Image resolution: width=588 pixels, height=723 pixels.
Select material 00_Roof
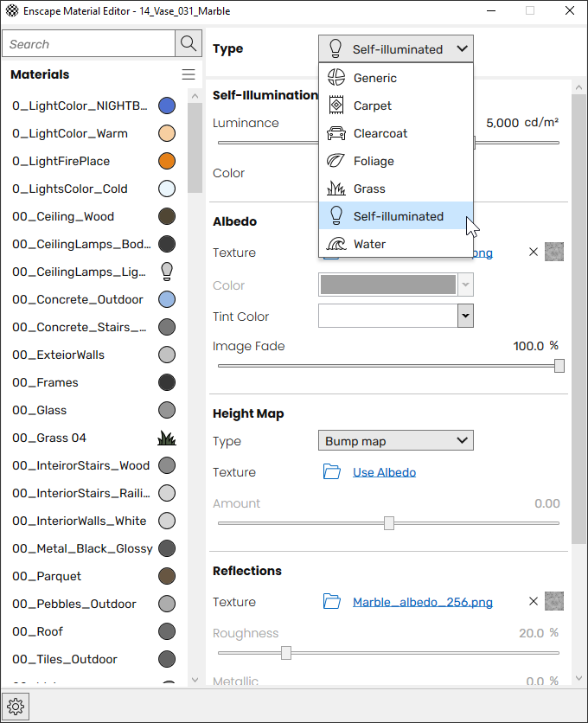tap(93, 631)
